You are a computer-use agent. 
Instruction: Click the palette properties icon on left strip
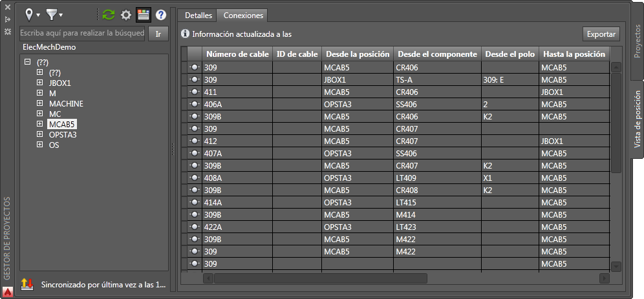[x=7, y=32]
